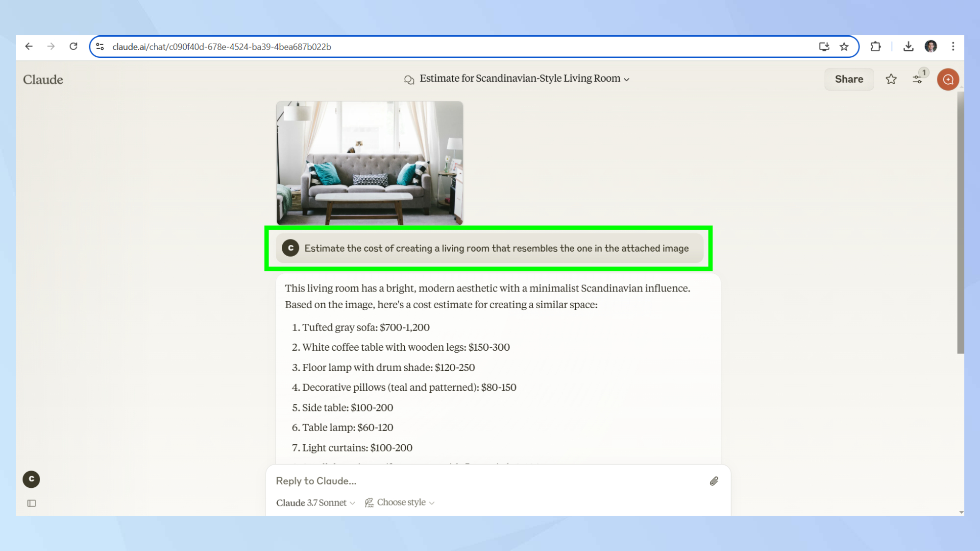Image resolution: width=980 pixels, height=551 pixels.
Task: Go to Claude home via logo
Action: pyautogui.click(x=43, y=79)
